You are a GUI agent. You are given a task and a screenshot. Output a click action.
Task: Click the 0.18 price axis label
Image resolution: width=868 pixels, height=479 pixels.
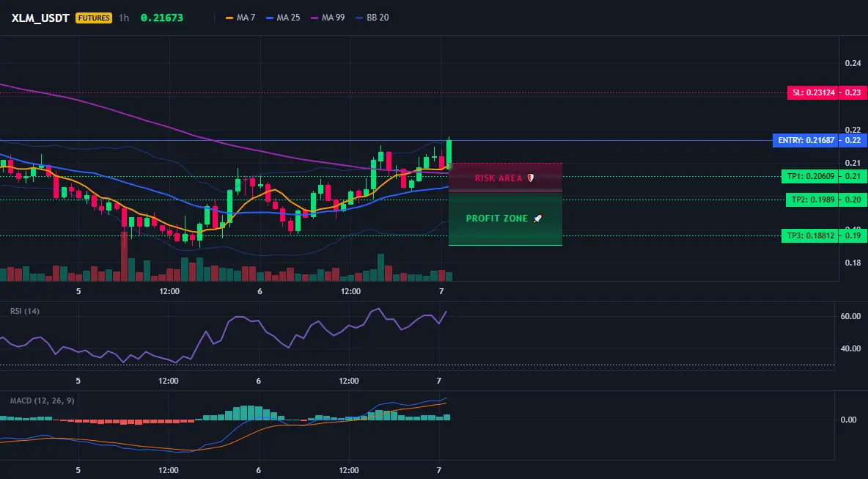coord(853,263)
